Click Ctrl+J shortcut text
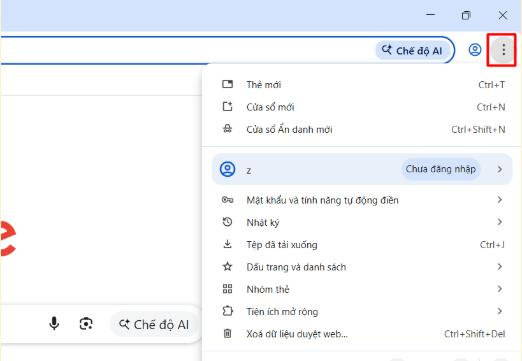The height and width of the screenshot is (361, 522). [x=492, y=245]
